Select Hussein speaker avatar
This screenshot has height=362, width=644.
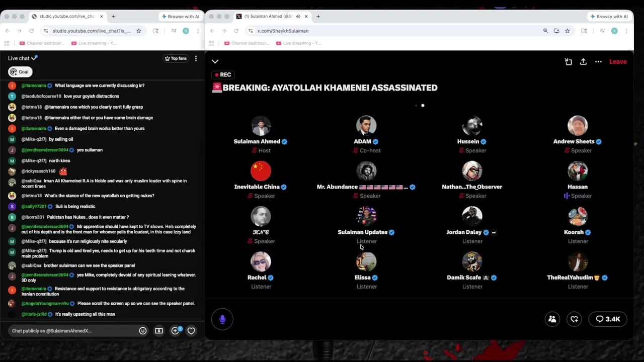(472, 126)
